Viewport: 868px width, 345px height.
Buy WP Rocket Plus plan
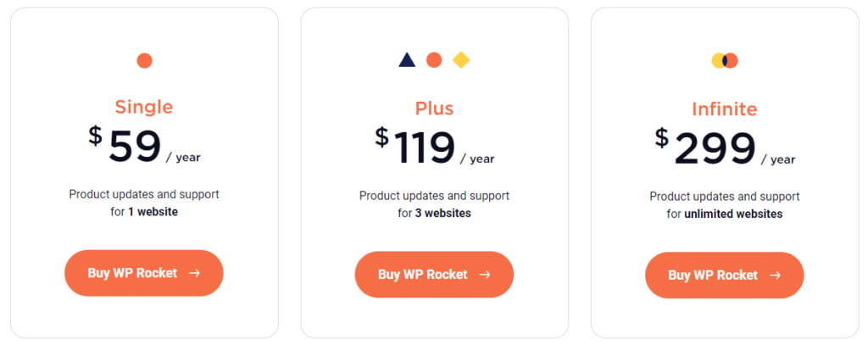click(x=423, y=275)
